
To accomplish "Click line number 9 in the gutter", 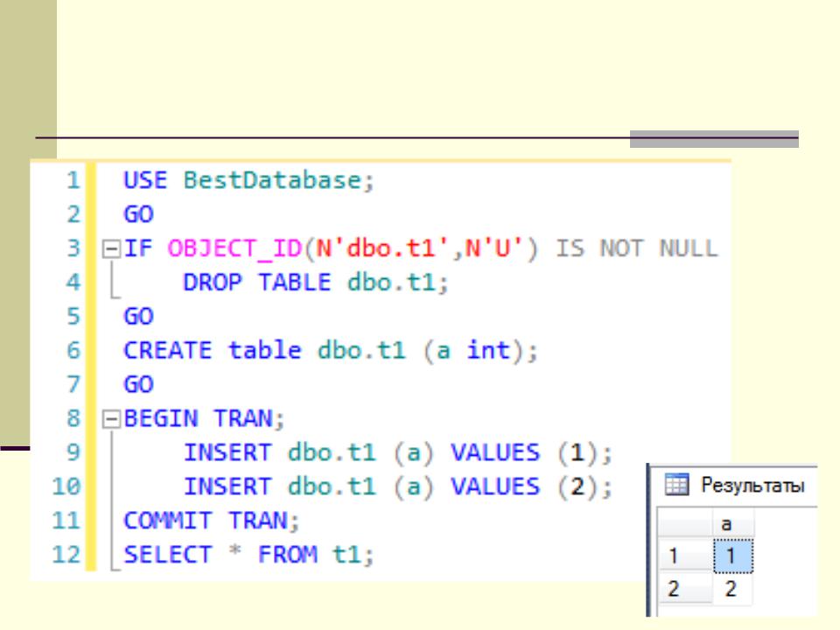I will click(x=72, y=453).
